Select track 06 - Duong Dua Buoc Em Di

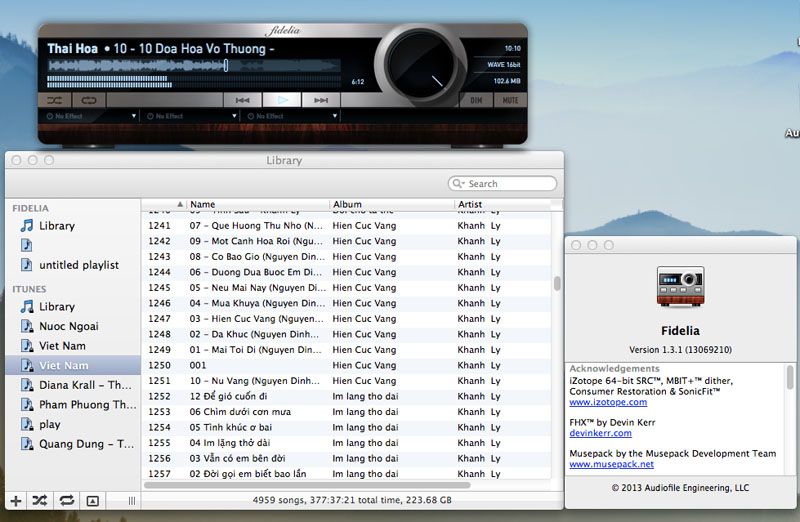tap(346, 272)
